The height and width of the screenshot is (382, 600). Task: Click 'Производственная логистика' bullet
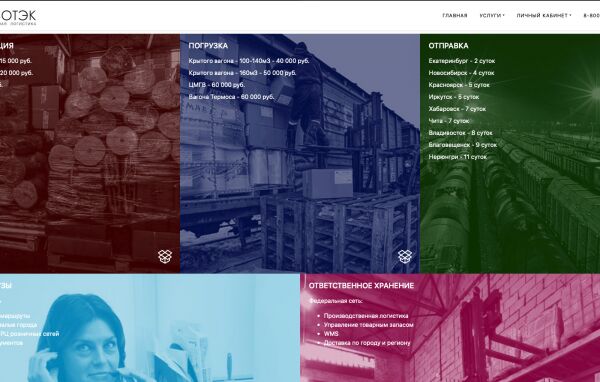[366, 316]
